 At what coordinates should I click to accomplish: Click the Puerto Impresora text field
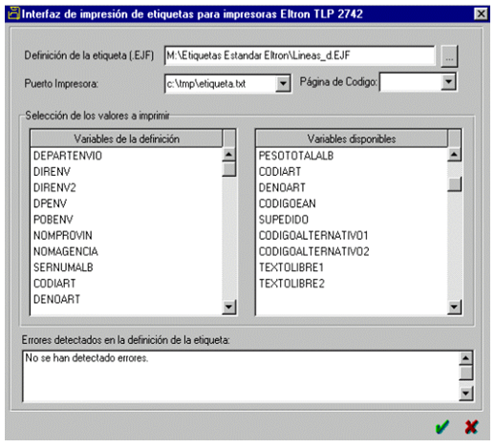point(221,84)
